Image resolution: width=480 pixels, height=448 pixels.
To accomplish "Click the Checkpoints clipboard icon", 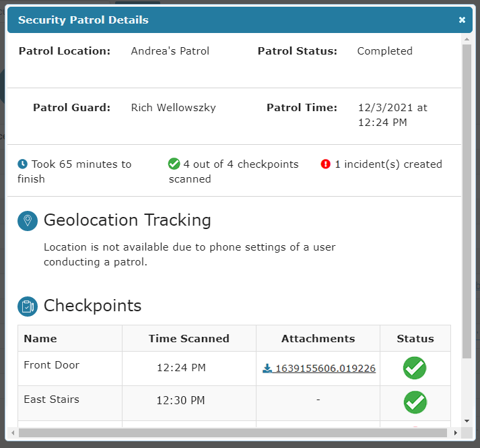I will 28,307.
